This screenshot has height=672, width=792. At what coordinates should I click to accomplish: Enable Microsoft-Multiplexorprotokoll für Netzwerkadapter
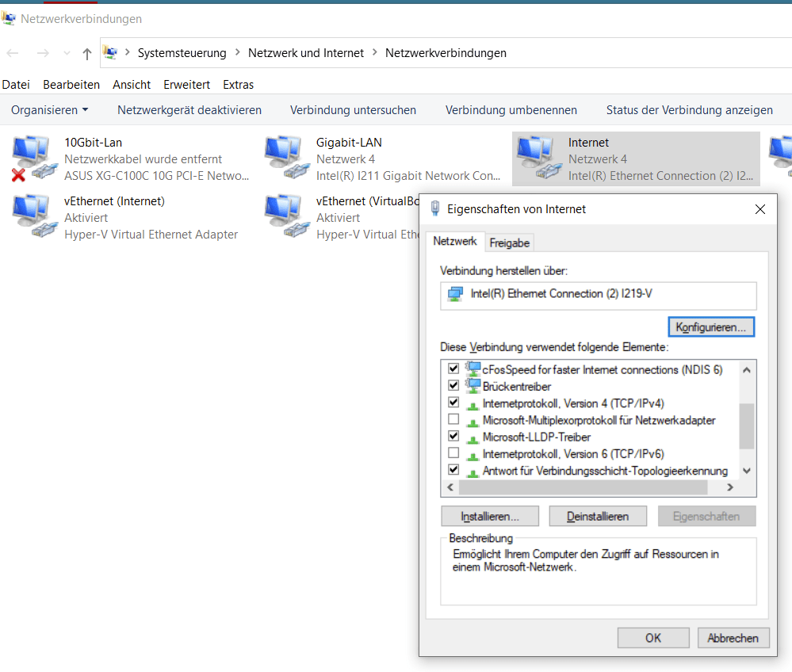tap(453, 419)
